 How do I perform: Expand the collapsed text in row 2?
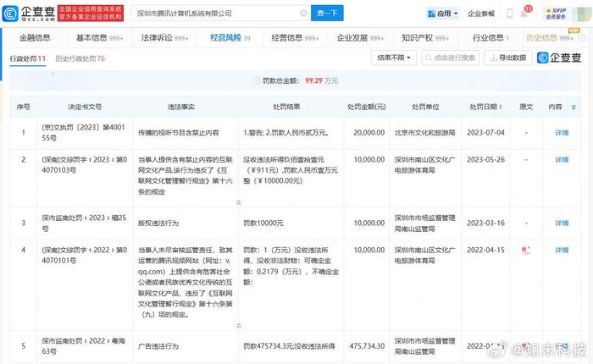click(237, 202)
